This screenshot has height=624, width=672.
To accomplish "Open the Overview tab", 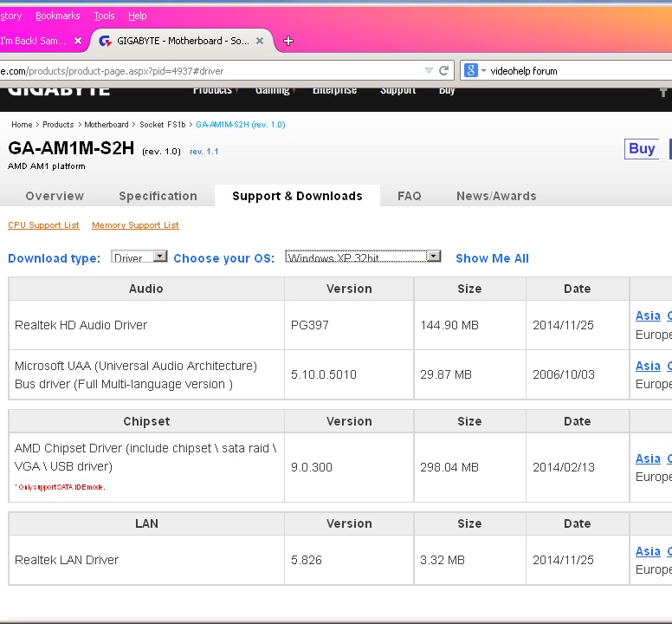I will coord(55,196).
